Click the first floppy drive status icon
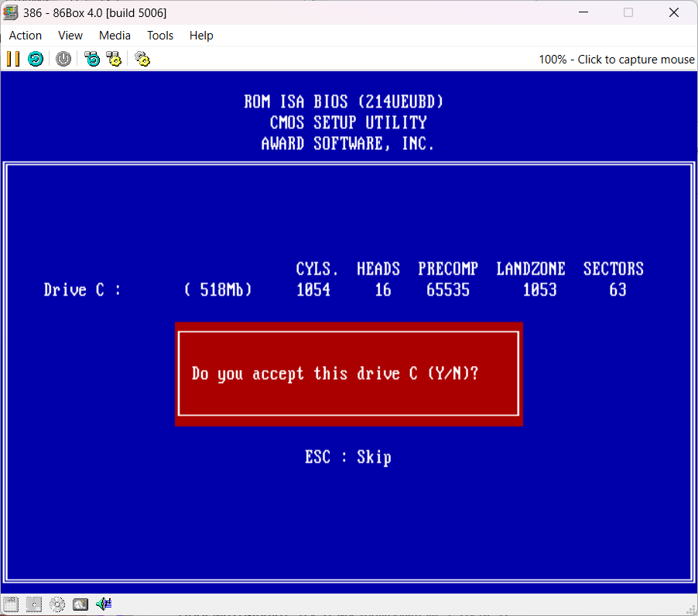Image resolution: width=698 pixels, height=616 pixels. (x=11, y=604)
